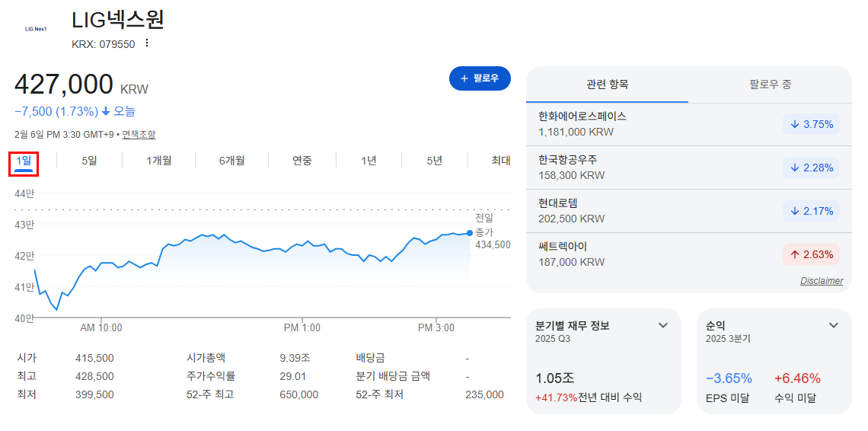The image size is (868, 431).
Task: Click the 시가 value 415,500
Action: (94, 358)
